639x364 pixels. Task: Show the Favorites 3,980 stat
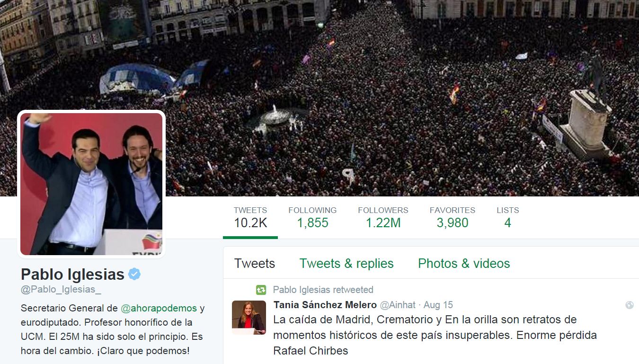point(453,218)
